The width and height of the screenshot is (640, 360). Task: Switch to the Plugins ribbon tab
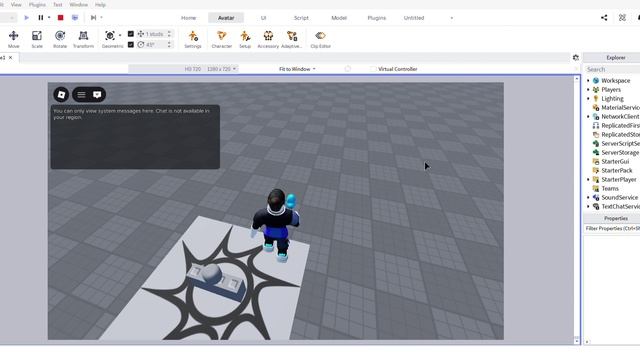pos(376,18)
